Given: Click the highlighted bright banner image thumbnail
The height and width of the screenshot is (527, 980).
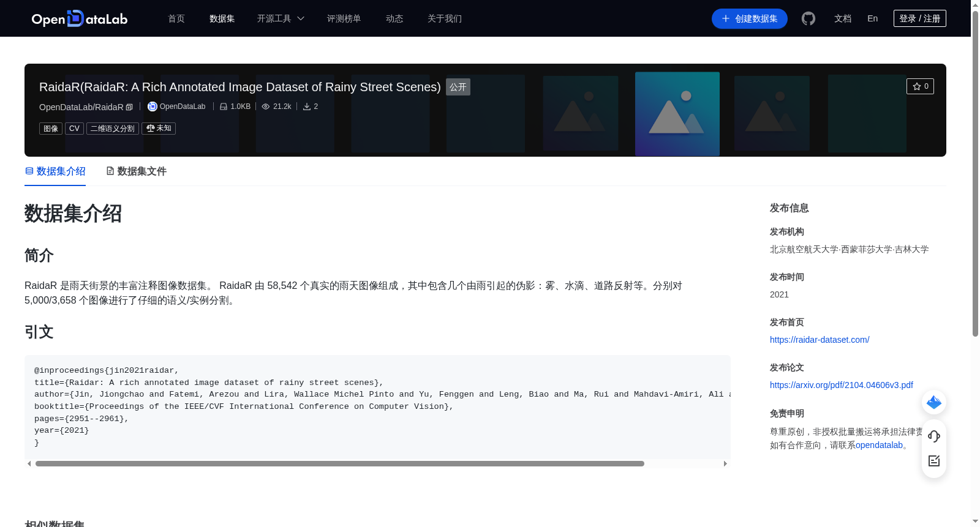Looking at the screenshot, I should coord(677,114).
